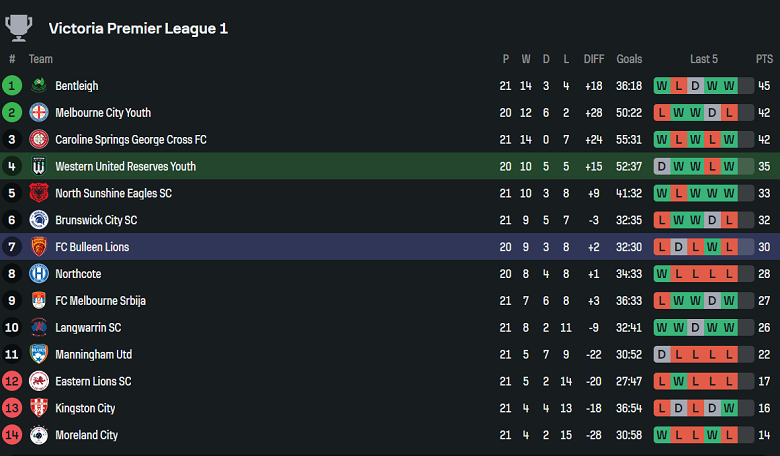This screenshot has height=456, width=780.
Task: Open Manningham Utd team details
Action: point(93,354)
